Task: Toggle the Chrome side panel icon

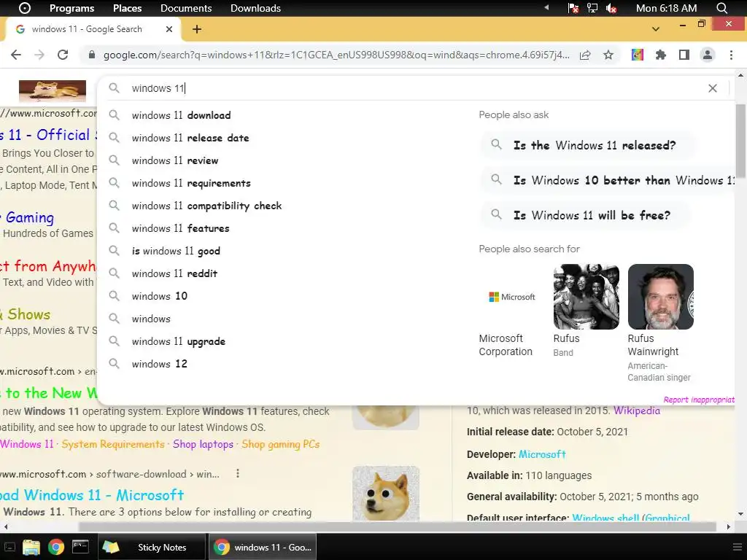Action: 684,55
